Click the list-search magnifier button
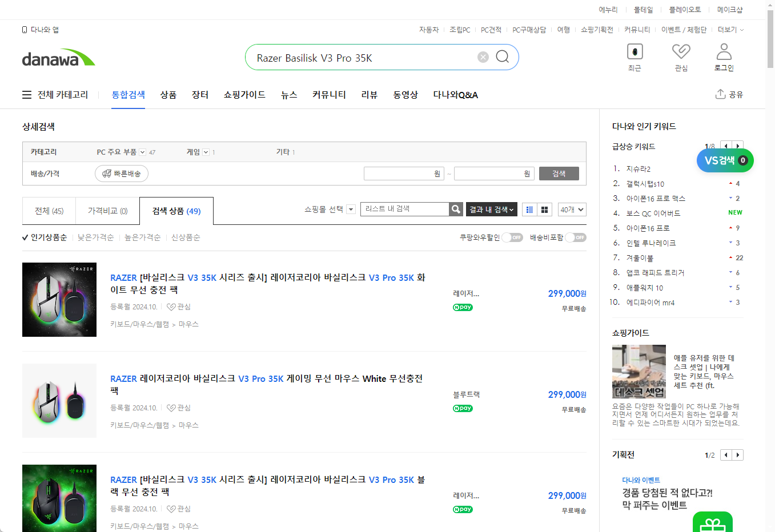775x532 pixels. point(456,209)
